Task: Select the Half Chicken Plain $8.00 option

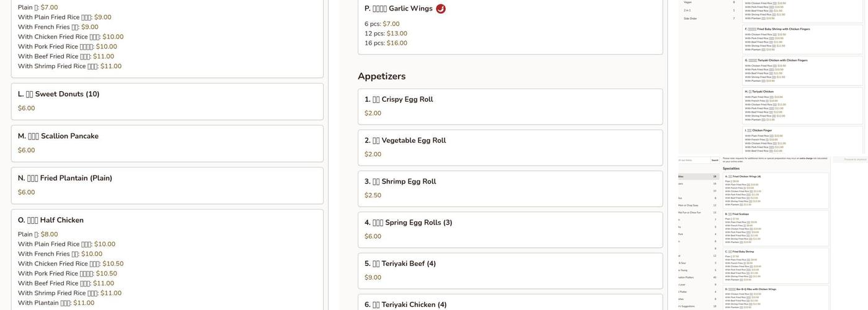Action: [x=38, y=234]
